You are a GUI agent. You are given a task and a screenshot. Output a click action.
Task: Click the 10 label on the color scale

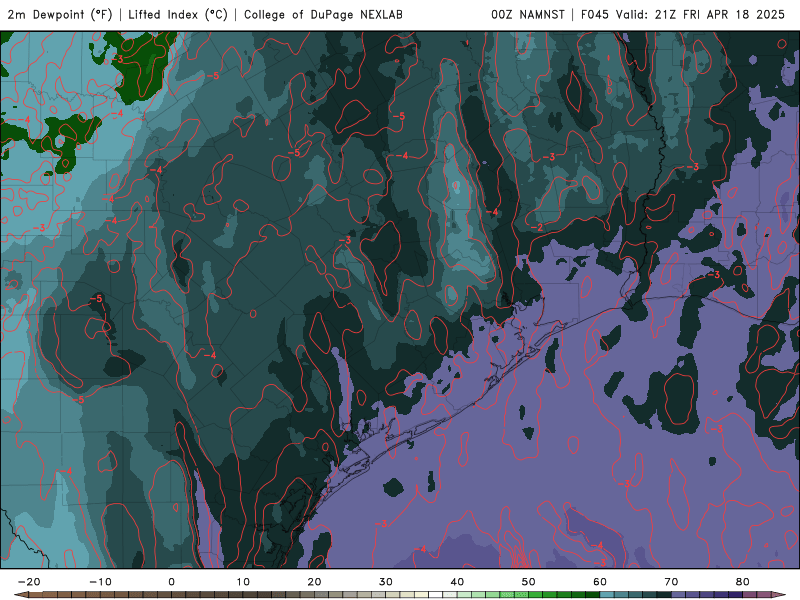(243, 582)
